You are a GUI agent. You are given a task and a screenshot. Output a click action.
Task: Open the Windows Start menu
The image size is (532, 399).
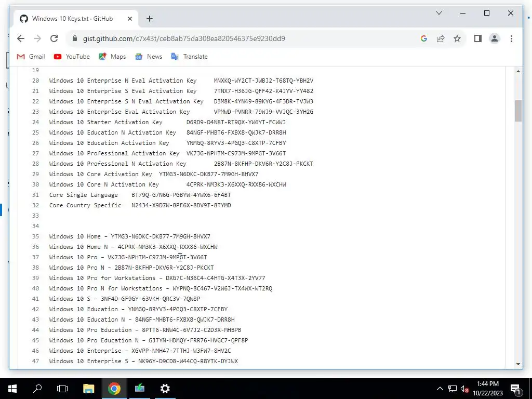12,389
